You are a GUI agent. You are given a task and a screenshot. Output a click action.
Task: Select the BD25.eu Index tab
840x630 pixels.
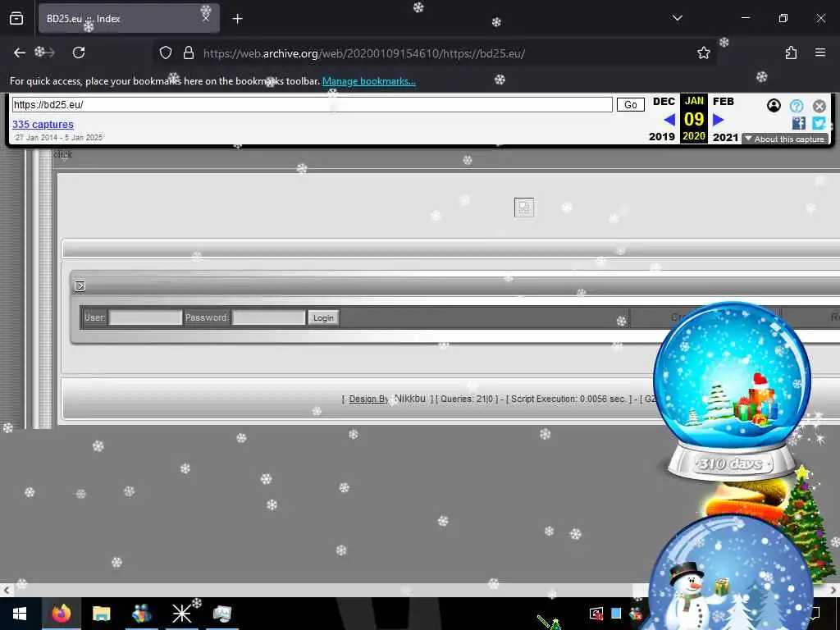[129, 19]
